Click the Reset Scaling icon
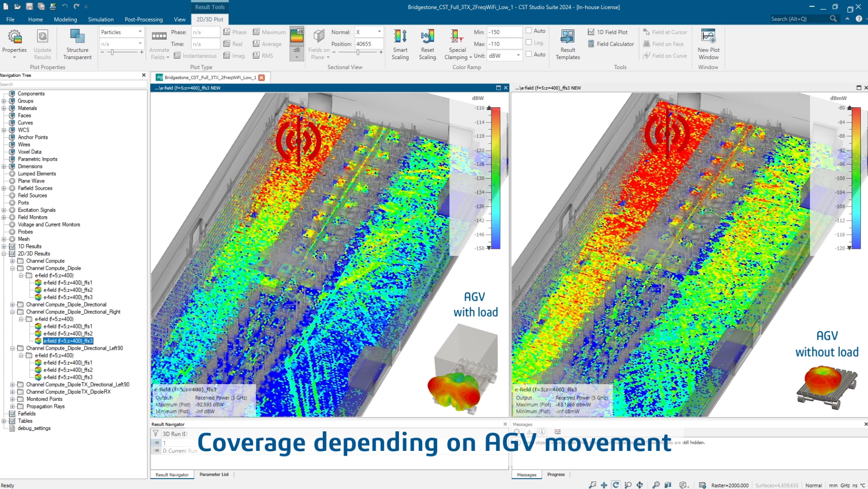The width and height of the screenshot is (868, 489). [x=427, y=44]
